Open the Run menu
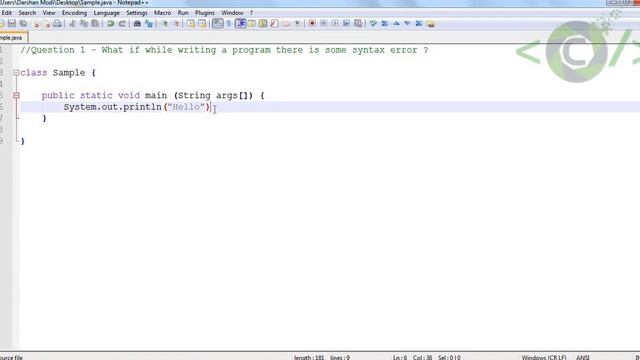640x360 pixels. point(183,13)
